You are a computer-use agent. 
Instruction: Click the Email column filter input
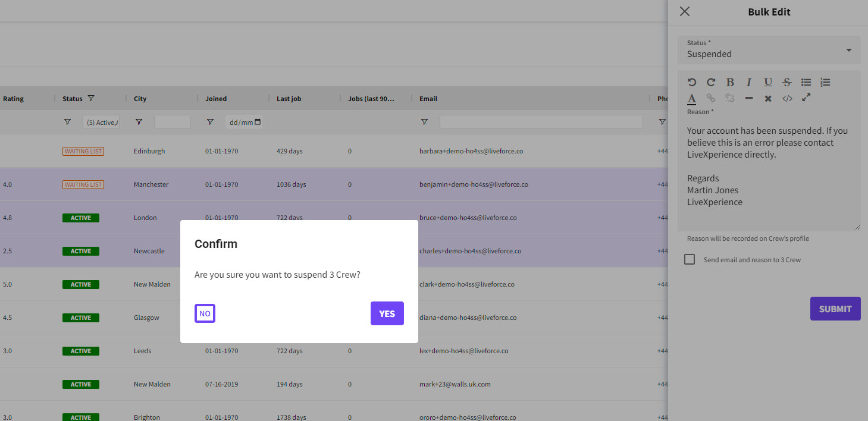(x=541, y=122)
